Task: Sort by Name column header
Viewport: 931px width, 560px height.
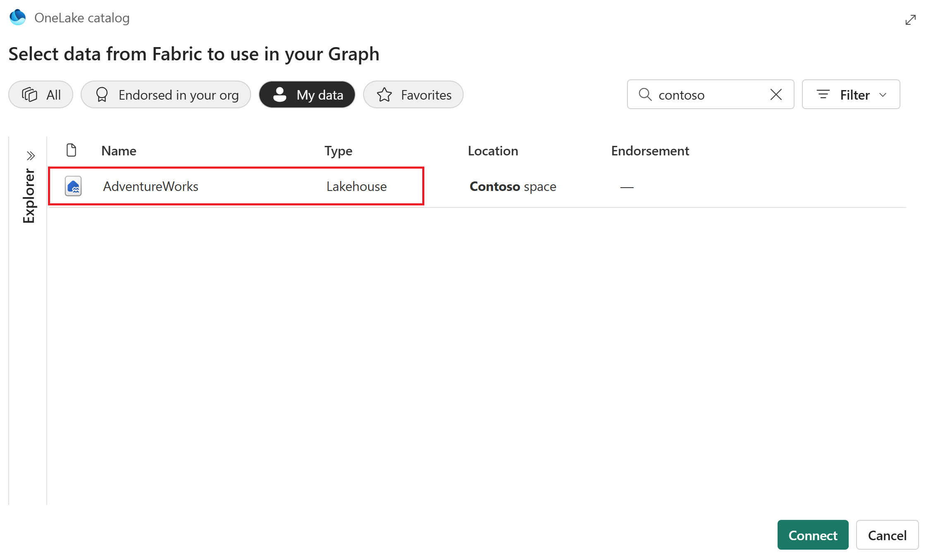Action: 119,151
